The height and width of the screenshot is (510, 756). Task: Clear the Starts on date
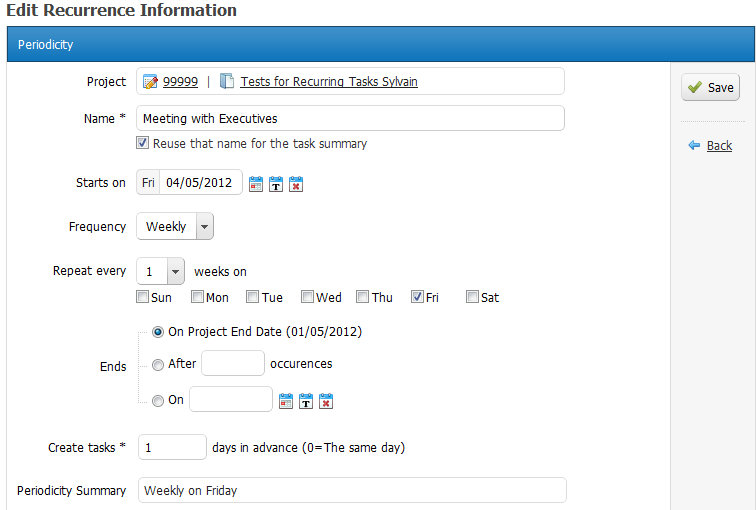click(x=296, y=184)
